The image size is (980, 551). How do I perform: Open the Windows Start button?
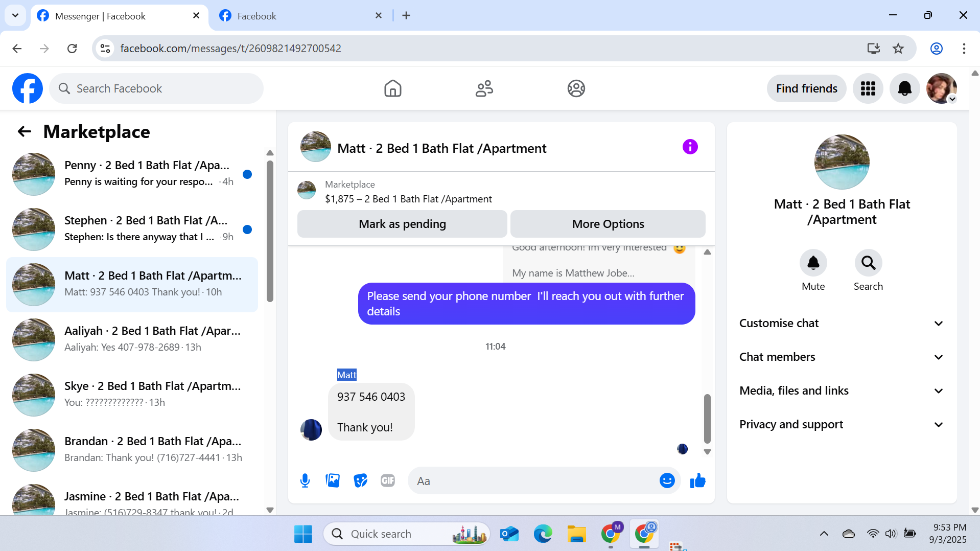click(303, 534)
